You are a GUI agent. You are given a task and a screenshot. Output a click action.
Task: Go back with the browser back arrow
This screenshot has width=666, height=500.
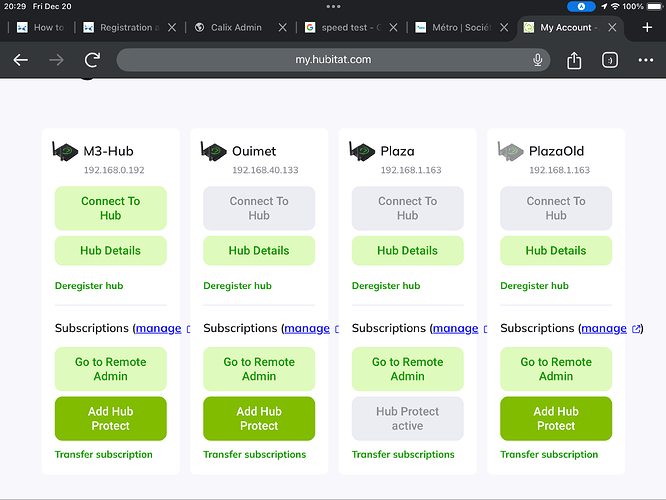click(x=20, y=60)
